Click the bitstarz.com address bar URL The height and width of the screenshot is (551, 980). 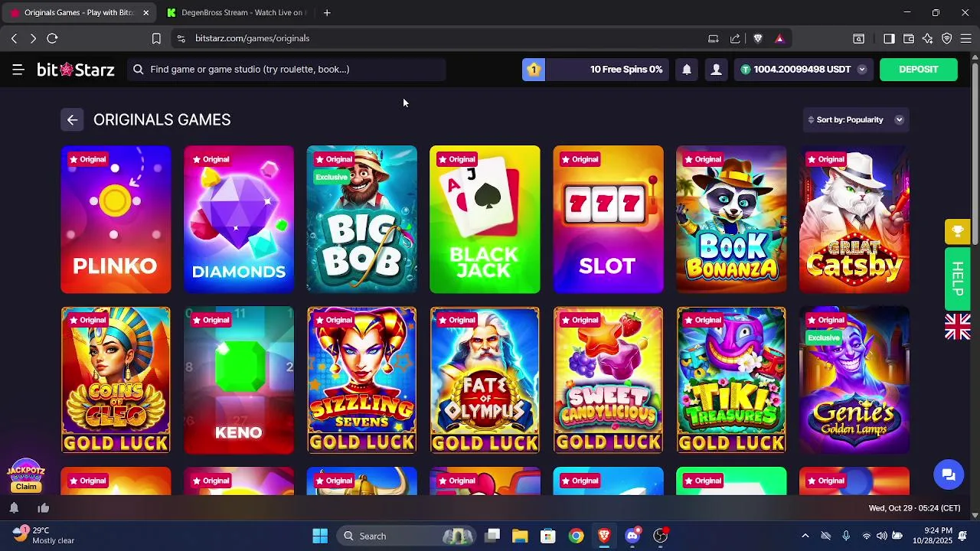(252, 38)
